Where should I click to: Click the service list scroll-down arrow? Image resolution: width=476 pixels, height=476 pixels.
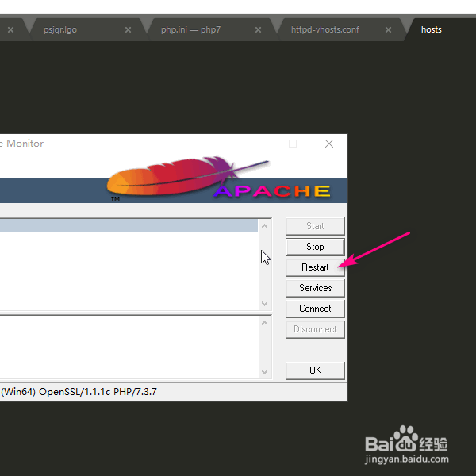[264, 304]
